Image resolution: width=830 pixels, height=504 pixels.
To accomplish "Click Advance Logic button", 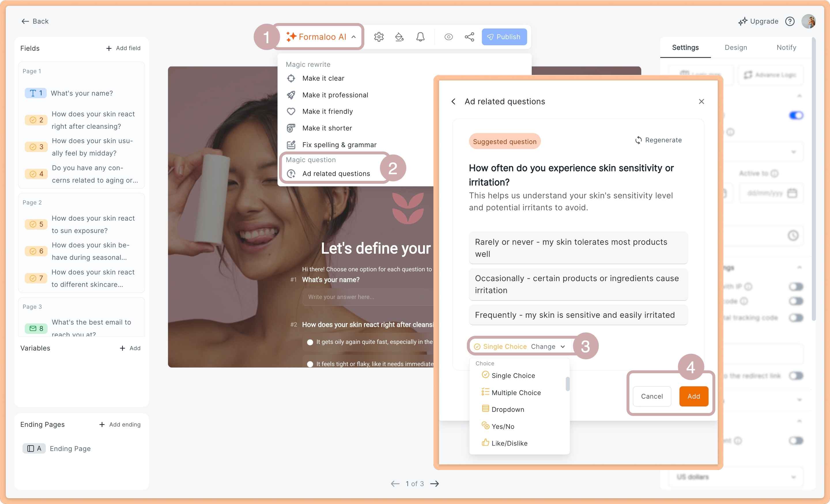I will [x=770, y=75].
